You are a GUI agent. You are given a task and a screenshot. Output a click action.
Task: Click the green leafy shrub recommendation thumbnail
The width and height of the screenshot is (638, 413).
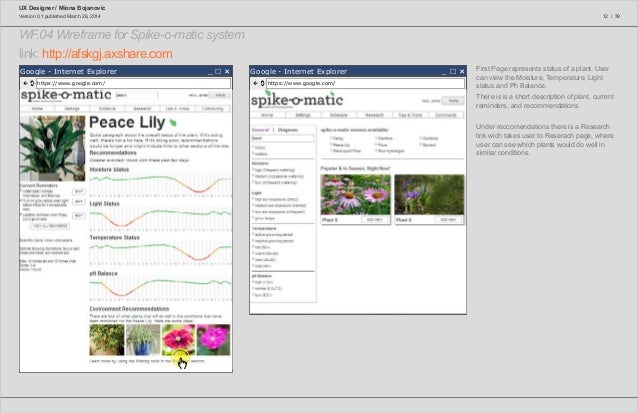(x=107, y=340)
